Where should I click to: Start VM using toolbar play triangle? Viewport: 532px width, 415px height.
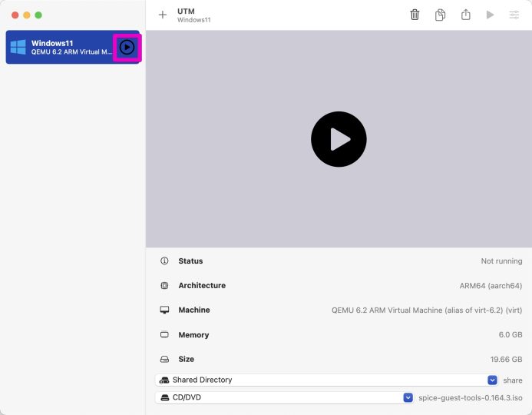[490, 15]
